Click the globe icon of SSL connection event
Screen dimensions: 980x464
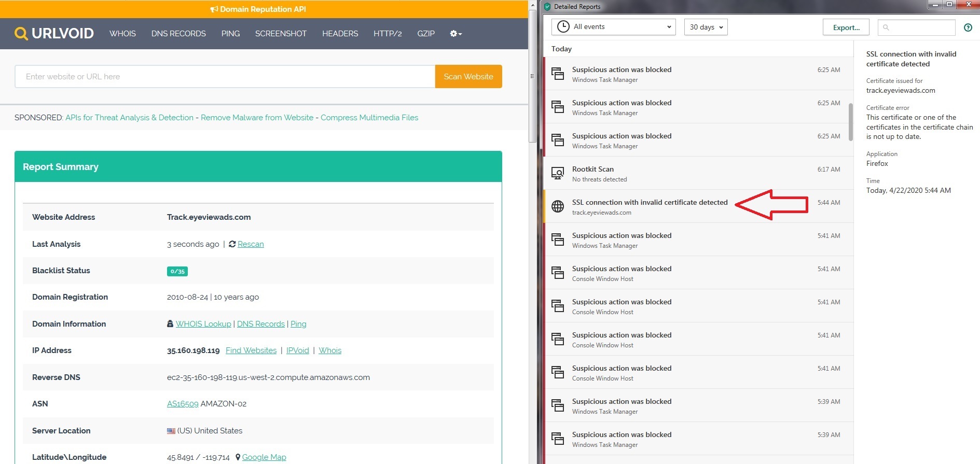(x=558, y=206)
